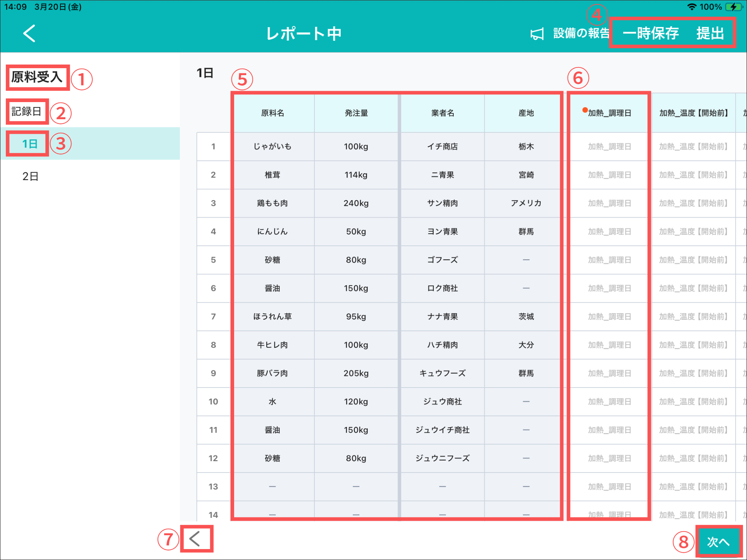The image size is (747, 560).
Task: Tap 加熱_調理日 field in row 1
Action: click(x=609, y=147)
